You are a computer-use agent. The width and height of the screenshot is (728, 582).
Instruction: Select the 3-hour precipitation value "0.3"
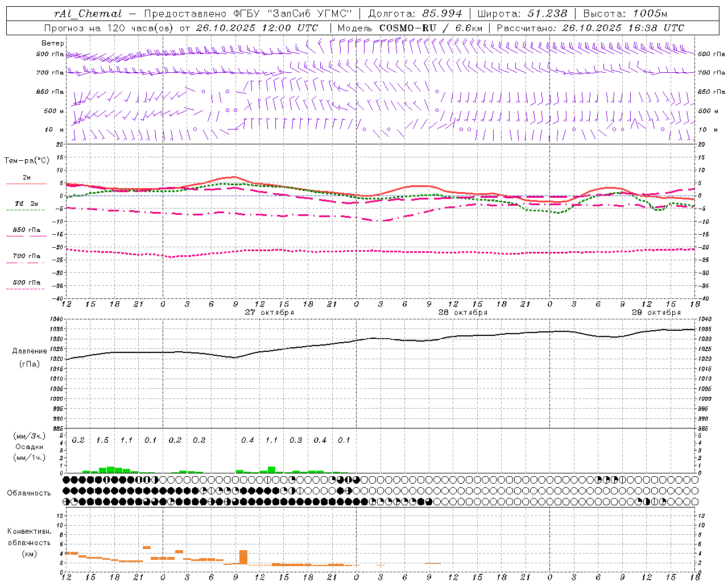click(296, 440)
